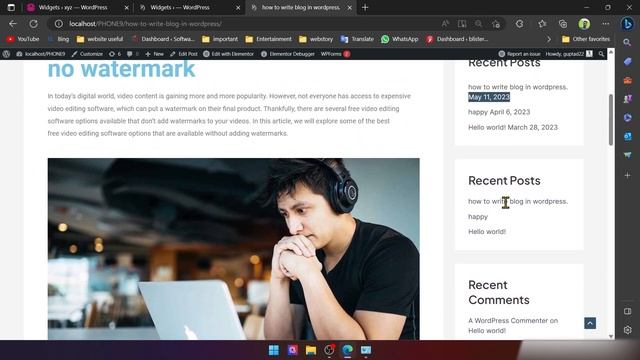Open 'important' bookmarks folder
The image size is (640, 360).
pyautogui.click(x=220, y=39)
